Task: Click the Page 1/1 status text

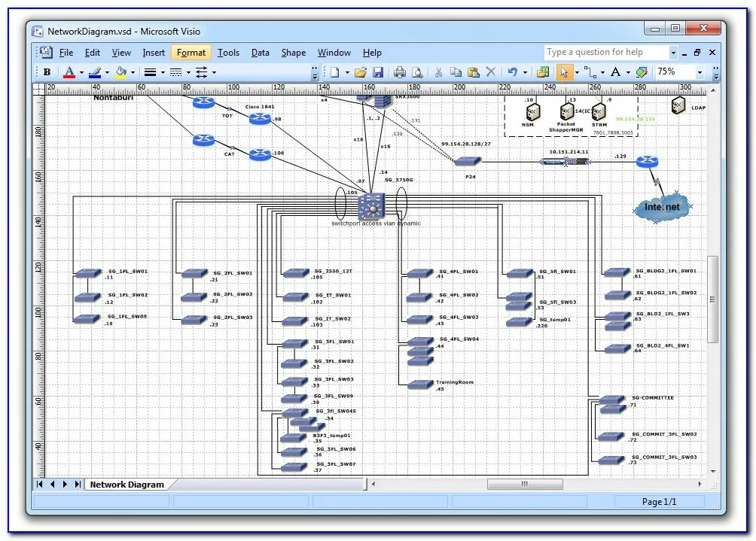Action: point(659,501)
